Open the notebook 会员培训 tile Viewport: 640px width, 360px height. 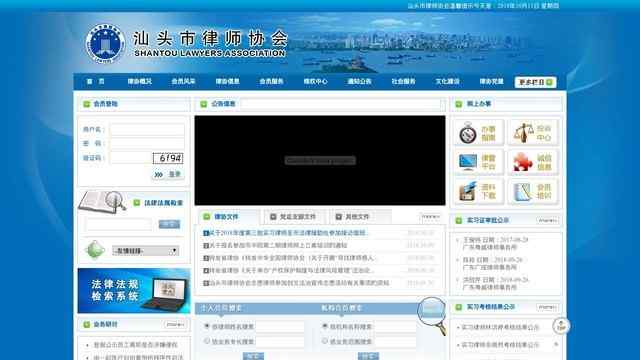[x=533, y=191]
